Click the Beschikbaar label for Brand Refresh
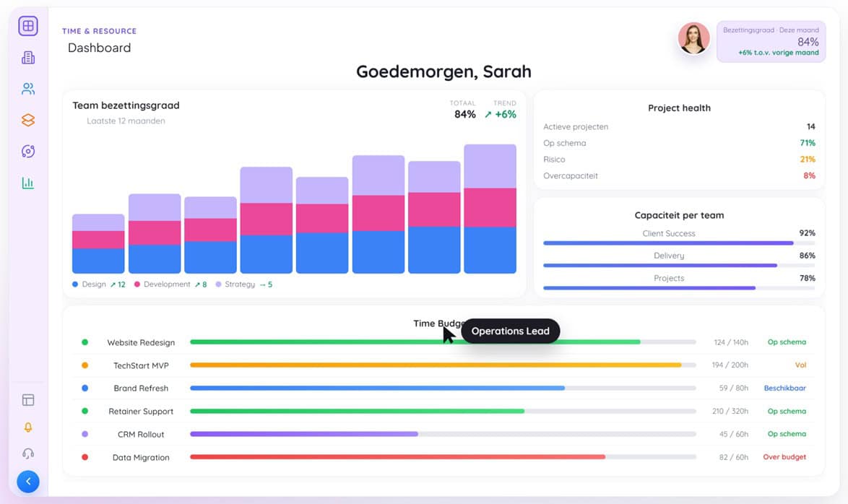 point(787,388)
